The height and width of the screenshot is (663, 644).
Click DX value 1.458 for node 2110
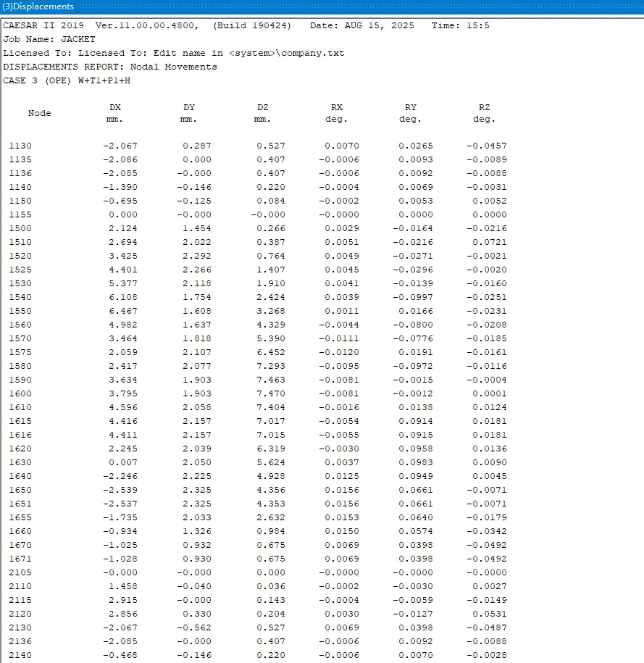click(x=123, y=586)
